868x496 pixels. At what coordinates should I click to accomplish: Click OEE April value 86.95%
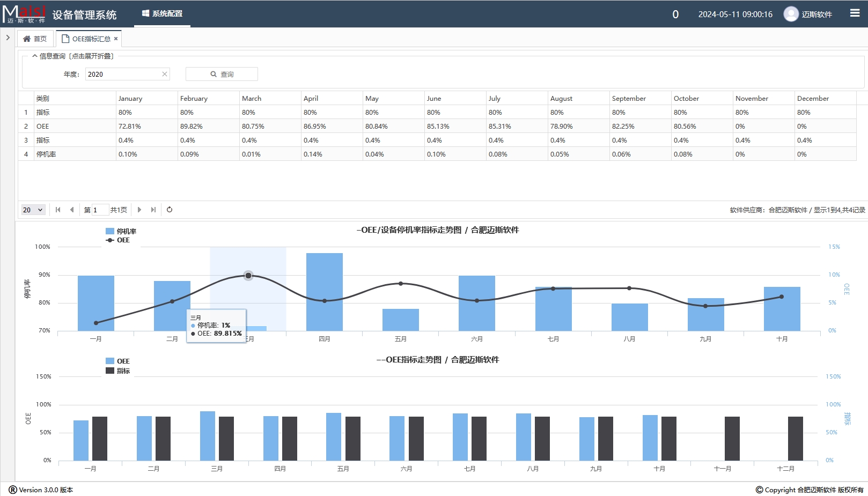(x=315, y=127)
